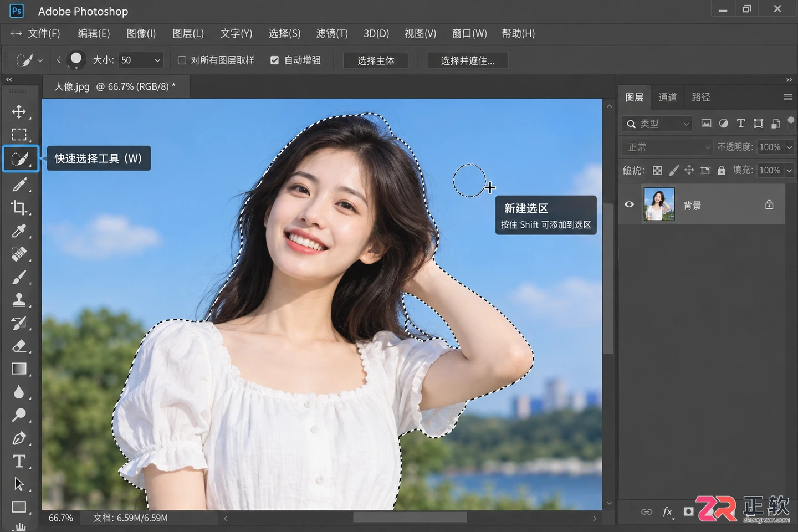Image resolution: width=798 pixels, height=532 pixels.
Task: Select the Rectangle shape tool
Action: (19, 507)
